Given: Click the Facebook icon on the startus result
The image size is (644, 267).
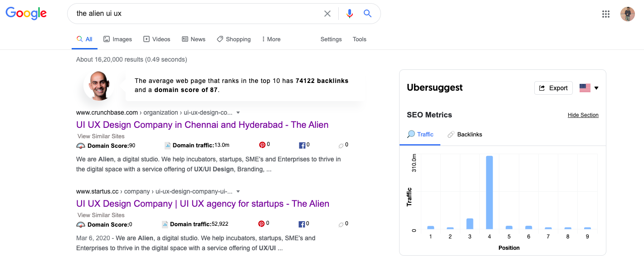Looking at the screenshot, I should coord(302,223).
